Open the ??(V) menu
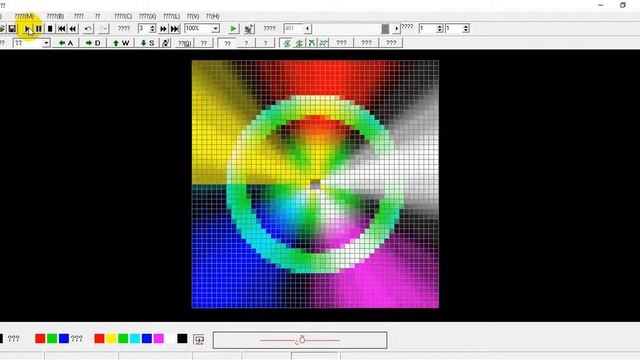The image size is (640, 360). [x=193, y=16]
